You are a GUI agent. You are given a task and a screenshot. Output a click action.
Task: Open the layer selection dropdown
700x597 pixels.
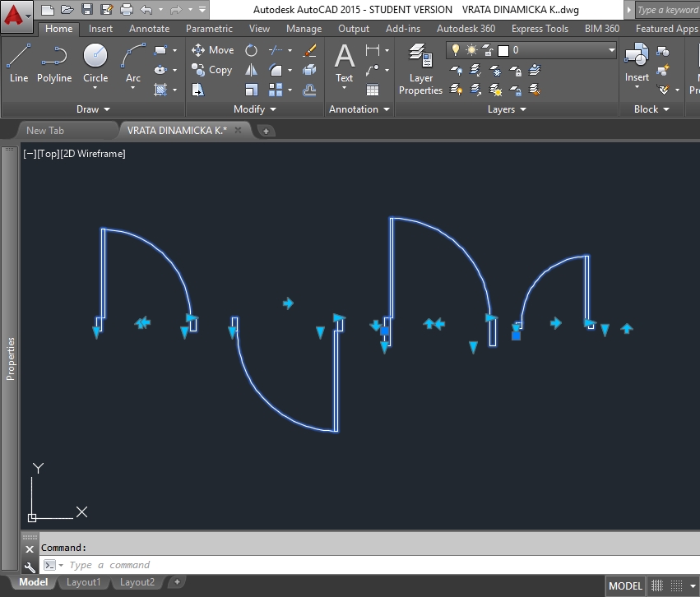611,50
